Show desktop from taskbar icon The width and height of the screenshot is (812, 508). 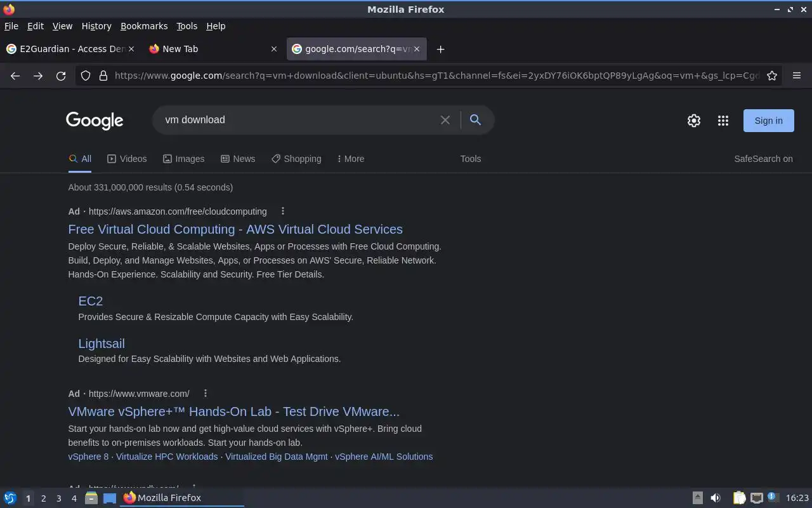(110, 498)
